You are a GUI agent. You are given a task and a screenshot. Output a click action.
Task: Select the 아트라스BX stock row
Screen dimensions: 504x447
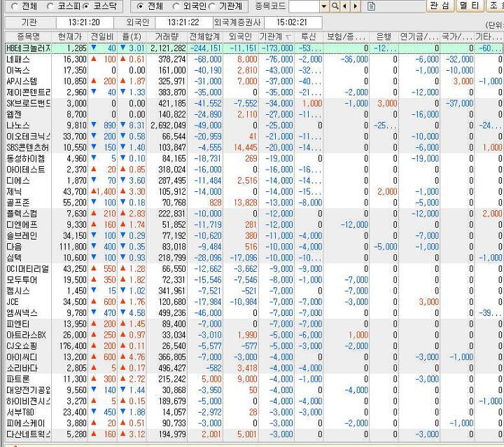(254, 335)
